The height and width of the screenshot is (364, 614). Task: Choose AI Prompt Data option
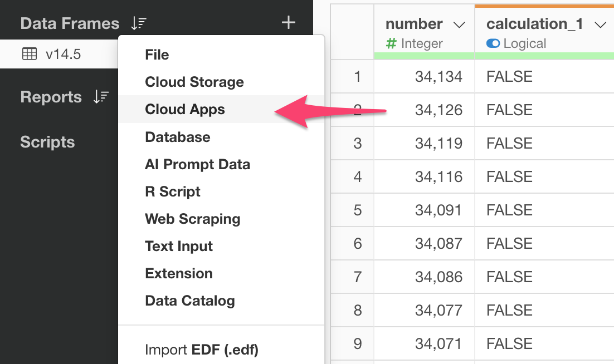click(197, 164)
